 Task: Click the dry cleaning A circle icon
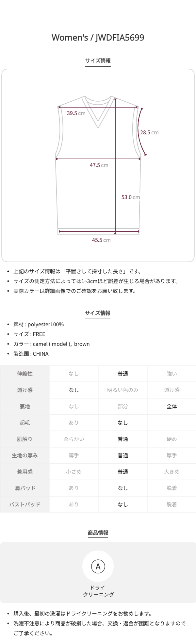98,567
